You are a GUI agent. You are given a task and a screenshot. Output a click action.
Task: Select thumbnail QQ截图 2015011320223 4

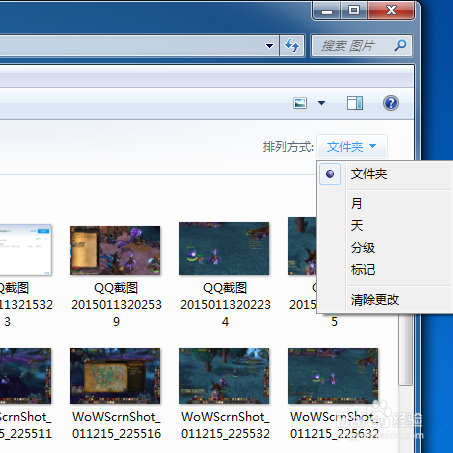pos(224,249)
